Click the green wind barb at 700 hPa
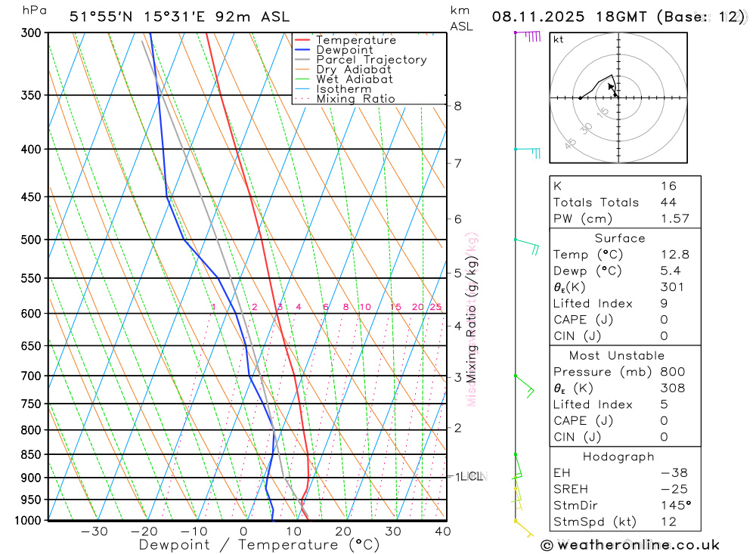 [525, 386]
